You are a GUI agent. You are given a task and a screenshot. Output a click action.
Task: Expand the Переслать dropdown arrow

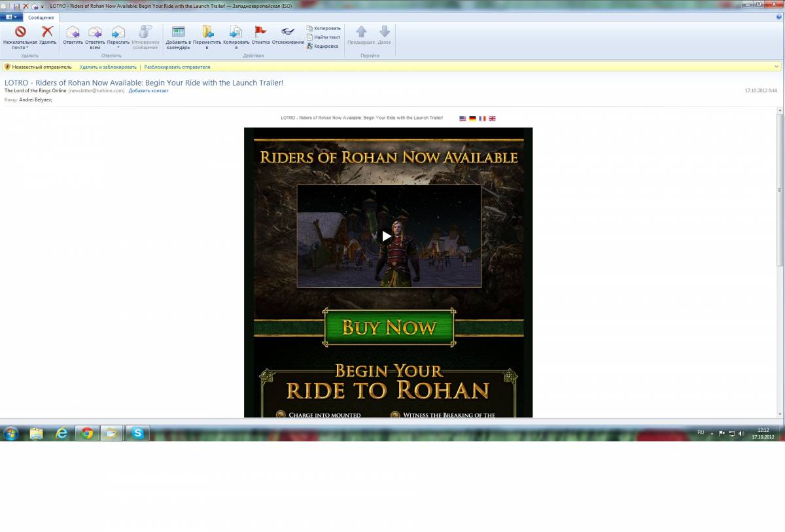coord(118,48)
